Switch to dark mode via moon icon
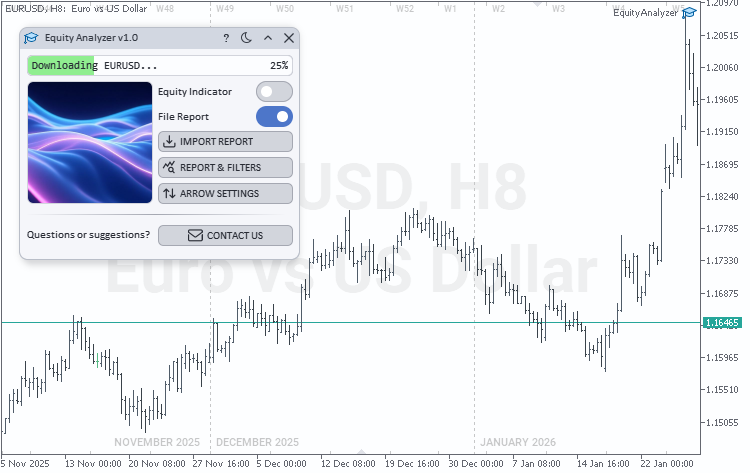Image resolution: width=750 pixels, height=473 pixels. coord(246,38)
